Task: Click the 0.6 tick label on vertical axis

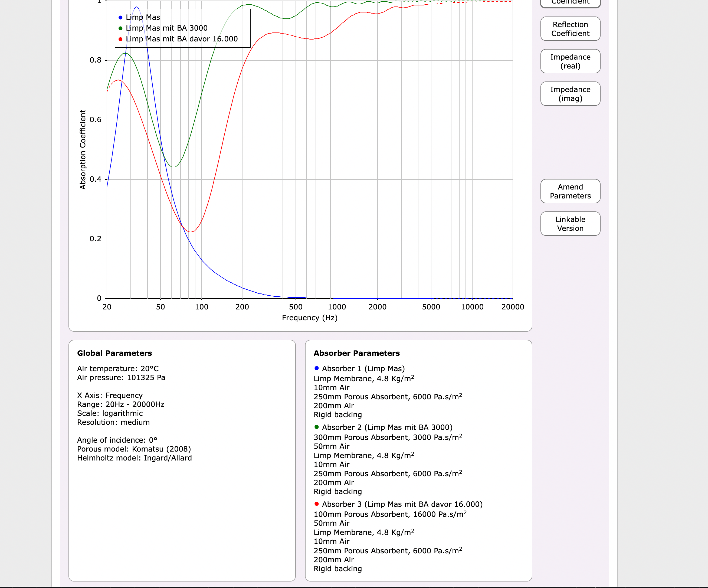Action: (96, 120)
